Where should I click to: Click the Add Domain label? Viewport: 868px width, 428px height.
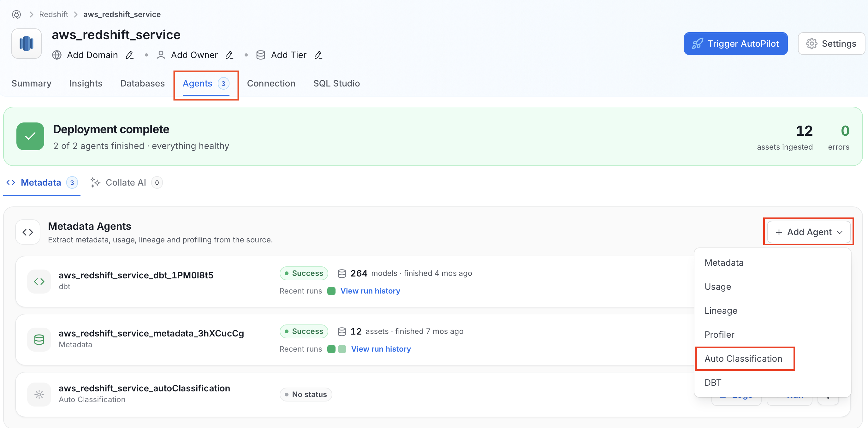point(92,55)
